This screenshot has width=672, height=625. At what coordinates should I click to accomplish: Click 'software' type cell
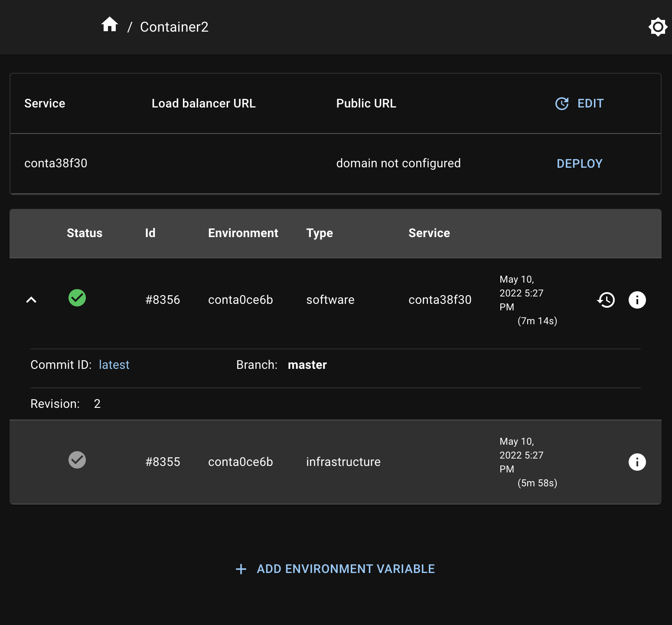(330, 300)
